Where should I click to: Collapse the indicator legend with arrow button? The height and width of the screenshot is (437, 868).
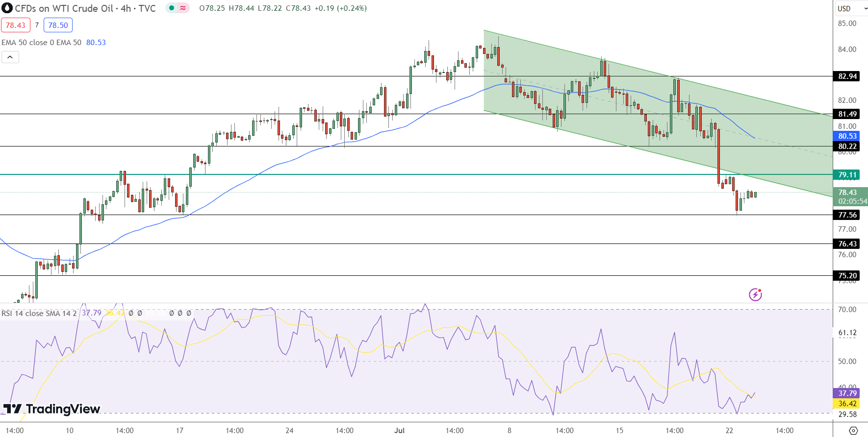10,57
